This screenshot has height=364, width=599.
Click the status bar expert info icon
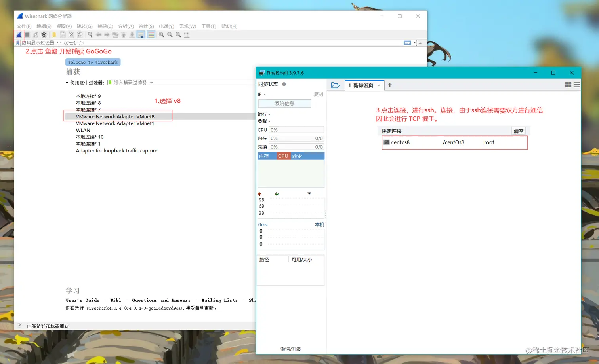point(19,326)
